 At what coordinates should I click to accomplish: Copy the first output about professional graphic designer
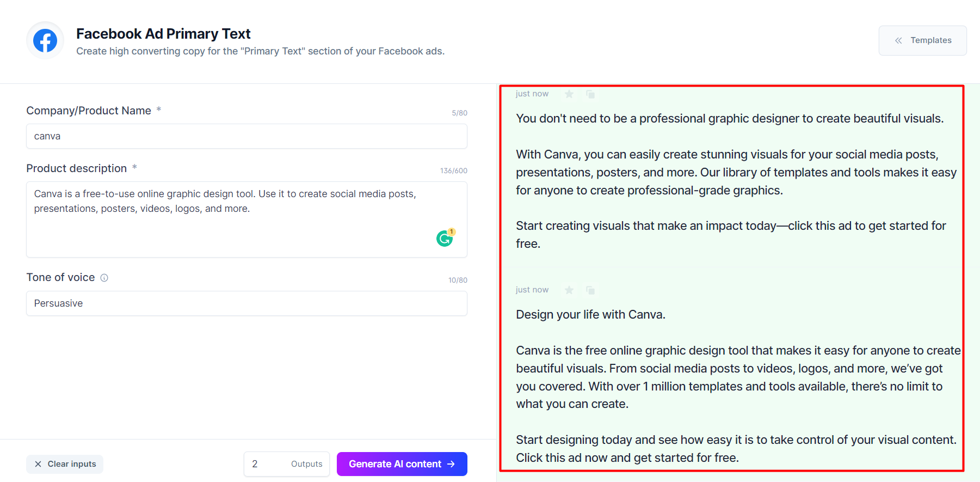click(590, 94)
